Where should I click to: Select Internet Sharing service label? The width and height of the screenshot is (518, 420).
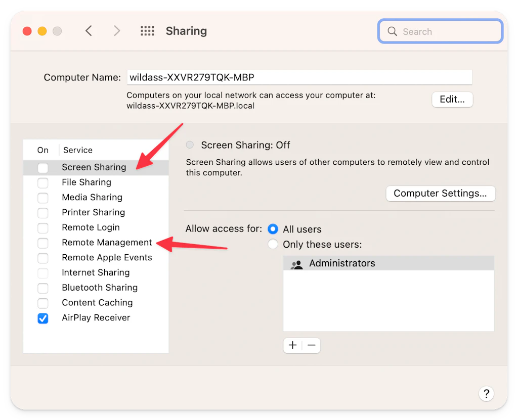click(x=96, y=272)
